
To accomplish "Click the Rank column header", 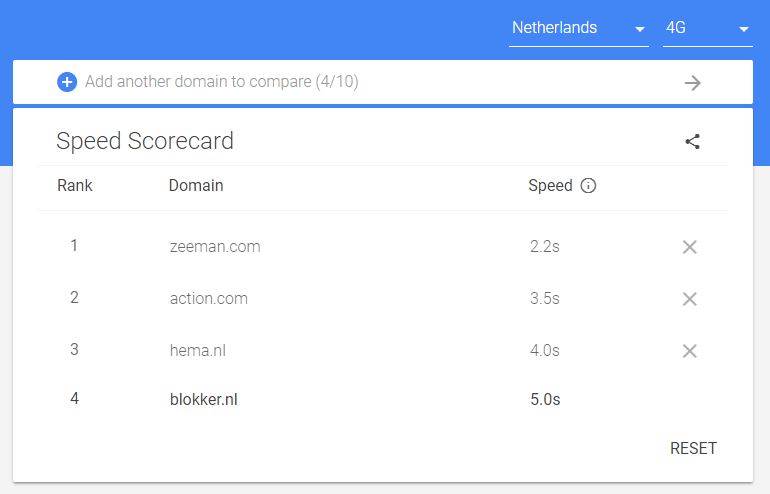I will coord(75,185).
